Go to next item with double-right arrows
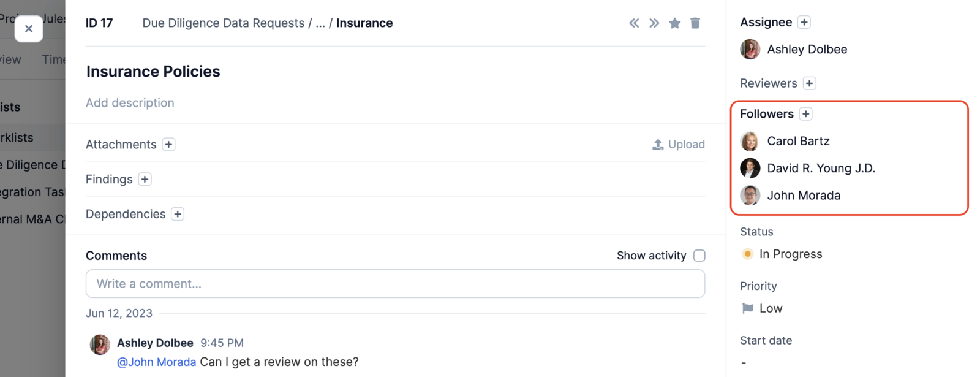Image resolution: width=980 pixels, height=377 pixels. [654, 23]
